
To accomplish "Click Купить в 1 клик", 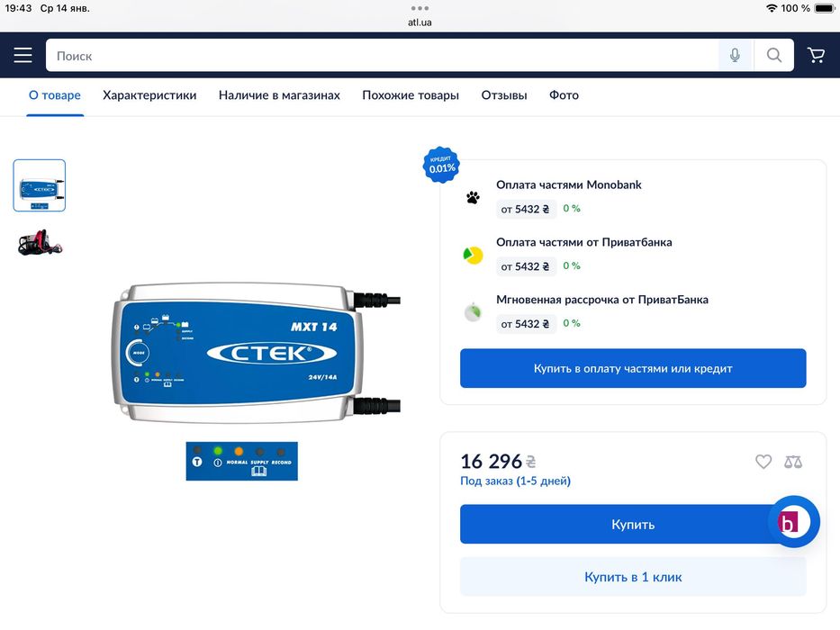I will (x=633, y=577).
